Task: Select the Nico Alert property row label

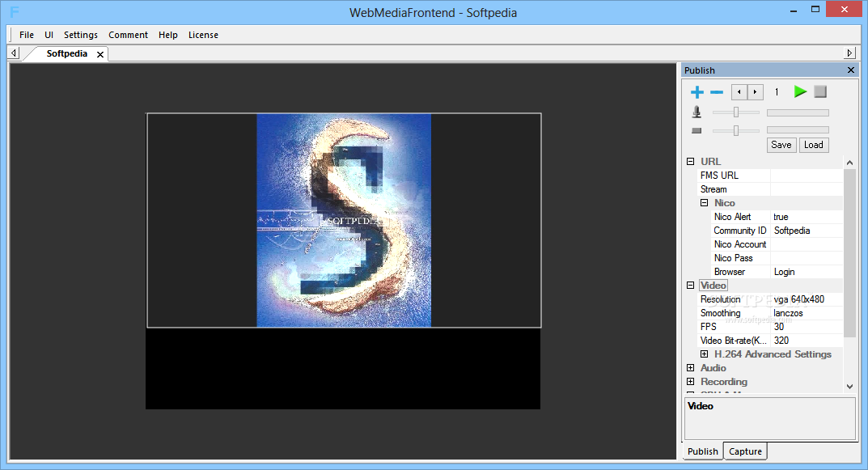Action: (732, 217)
